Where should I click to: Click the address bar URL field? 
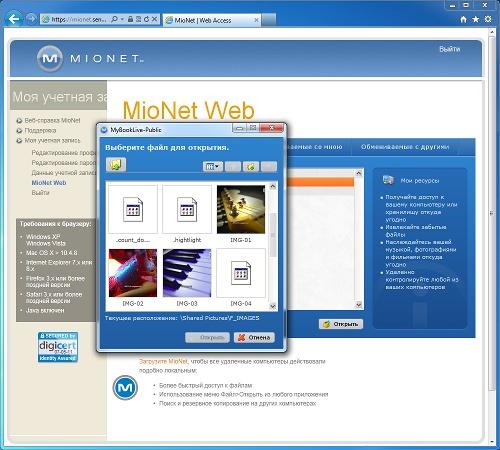click(x=79, y=20)
